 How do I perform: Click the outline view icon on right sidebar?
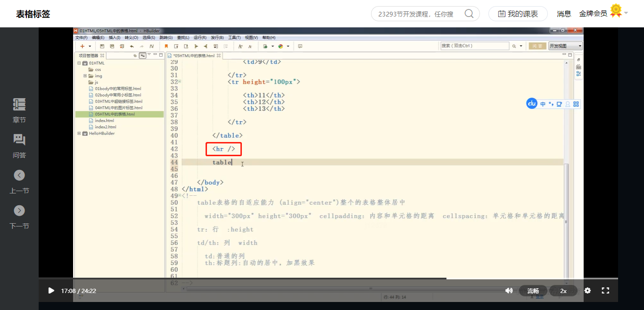click(x=578, y=74)
